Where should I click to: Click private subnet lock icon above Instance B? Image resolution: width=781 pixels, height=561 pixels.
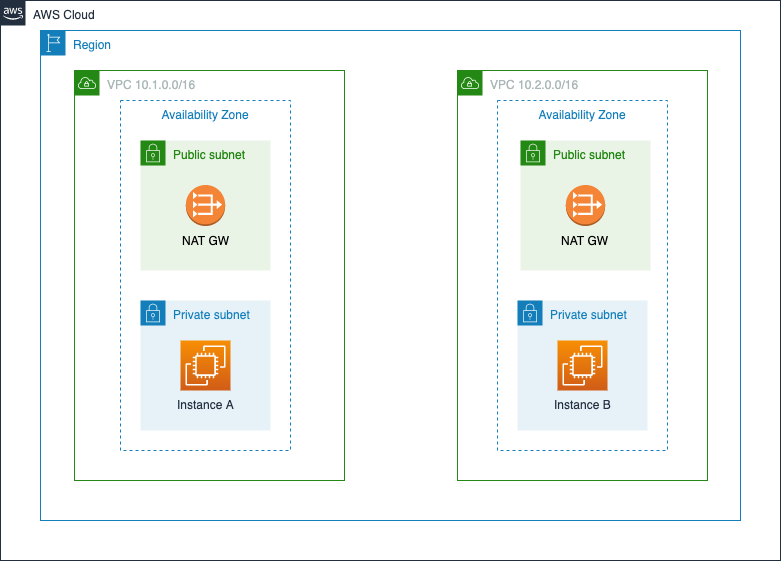click(530, 313)
